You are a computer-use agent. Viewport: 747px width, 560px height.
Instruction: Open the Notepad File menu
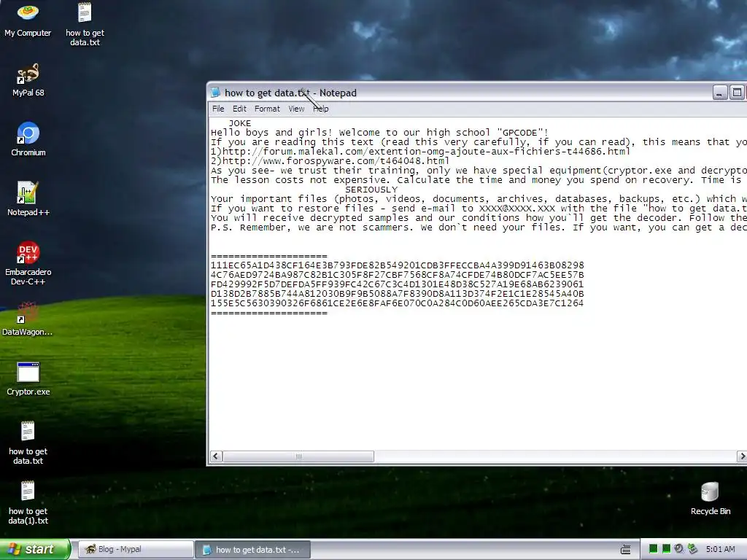tap(218, 109)
